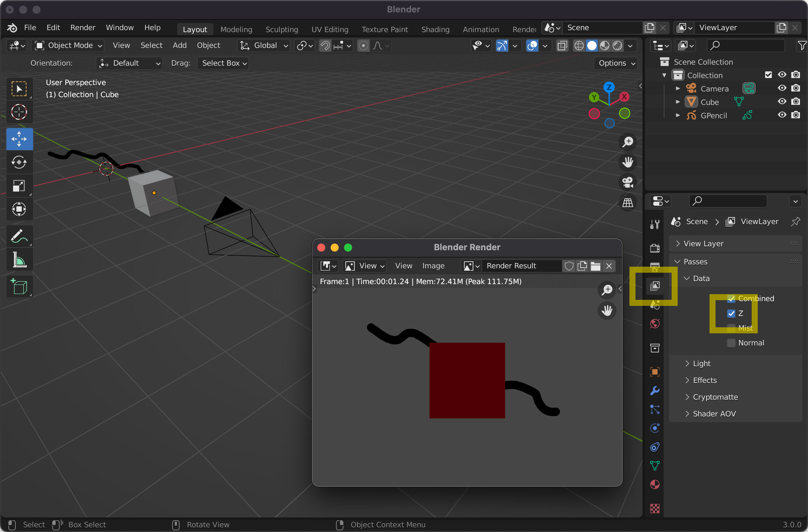Expand the Cryptomatte panel

coord(715,397)
